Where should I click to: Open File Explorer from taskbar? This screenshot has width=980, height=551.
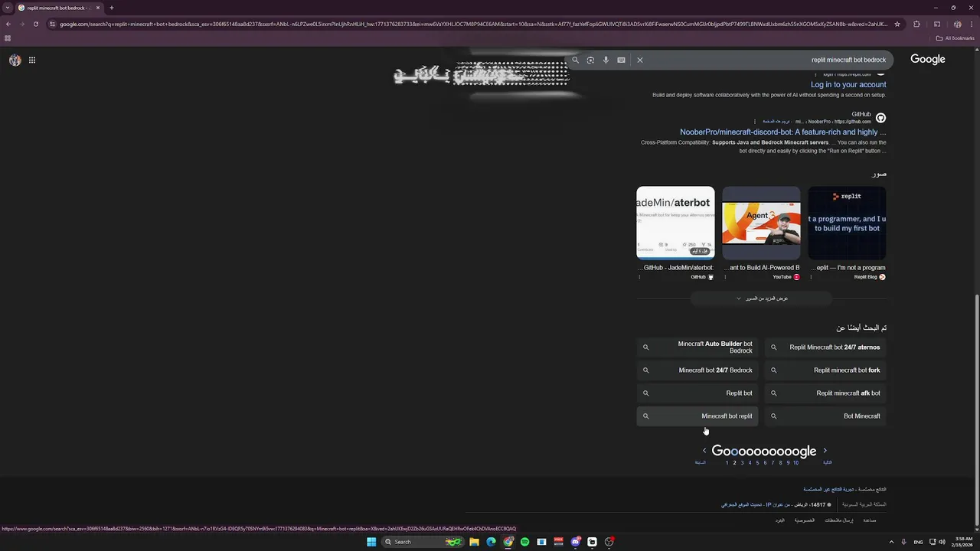pos(475,542)
